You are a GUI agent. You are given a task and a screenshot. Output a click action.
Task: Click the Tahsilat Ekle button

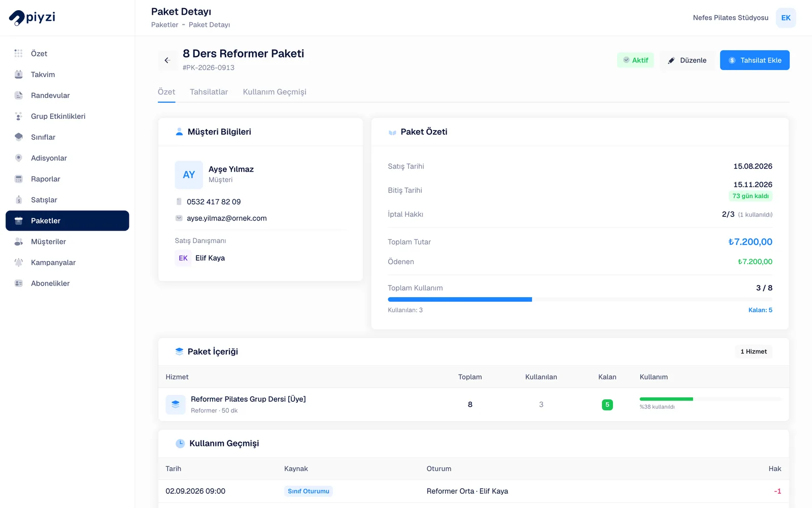point(755,60)
